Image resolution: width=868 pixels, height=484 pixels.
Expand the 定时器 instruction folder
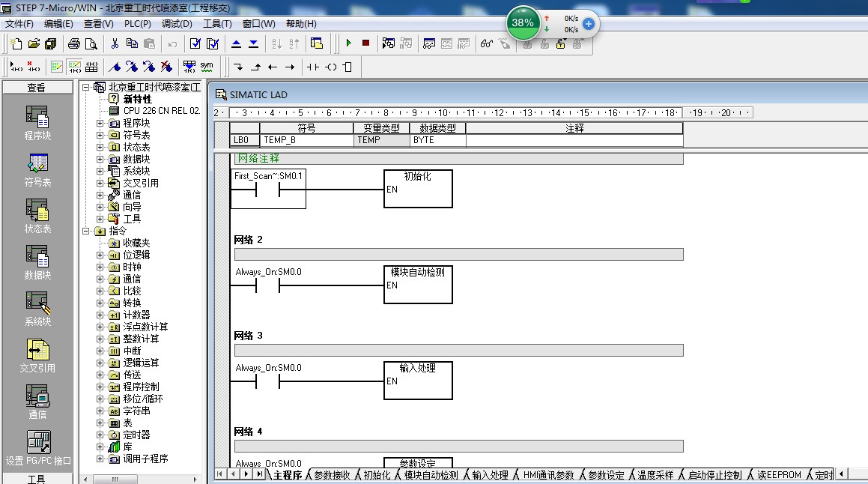pyautogui.click(x=100, y=435)
